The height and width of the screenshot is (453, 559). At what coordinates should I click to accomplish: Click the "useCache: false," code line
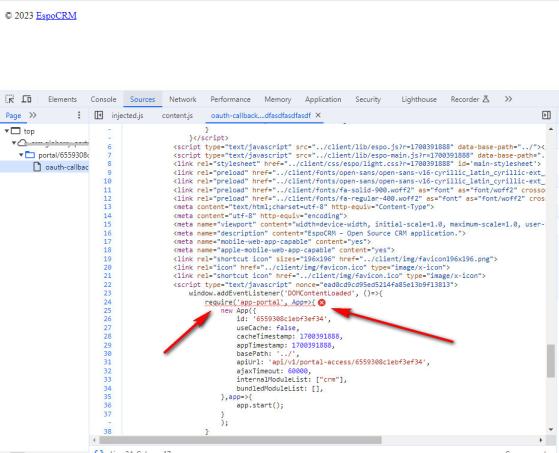point(268,328)
